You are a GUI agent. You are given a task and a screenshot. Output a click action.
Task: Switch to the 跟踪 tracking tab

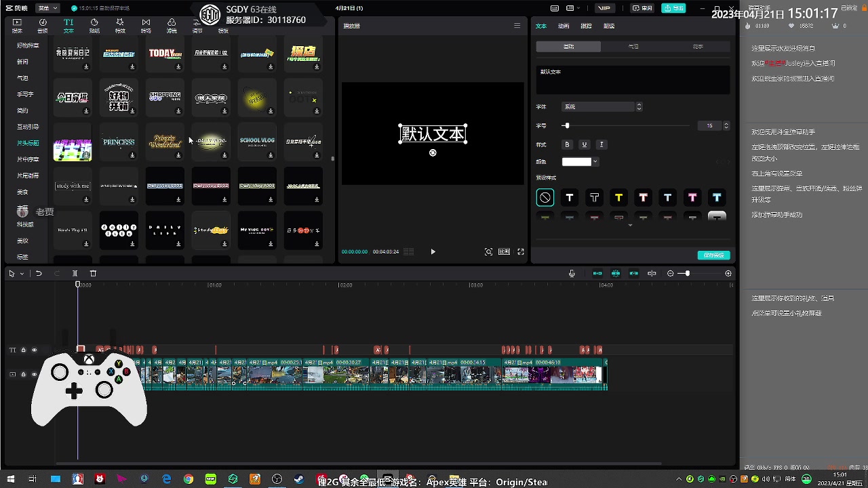pos(586,26)
